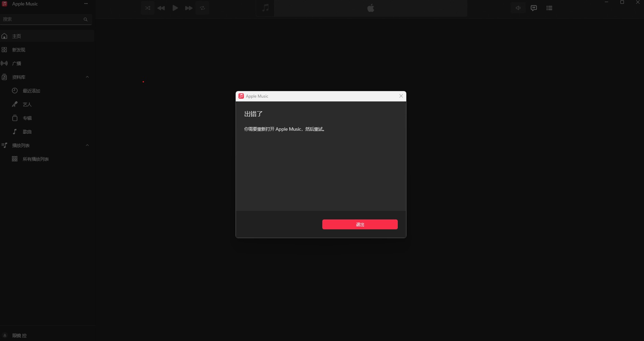This screenshot has width=644, height=341.
Task: Open 歌曲 songs list
Action: (x=47, y=131)
